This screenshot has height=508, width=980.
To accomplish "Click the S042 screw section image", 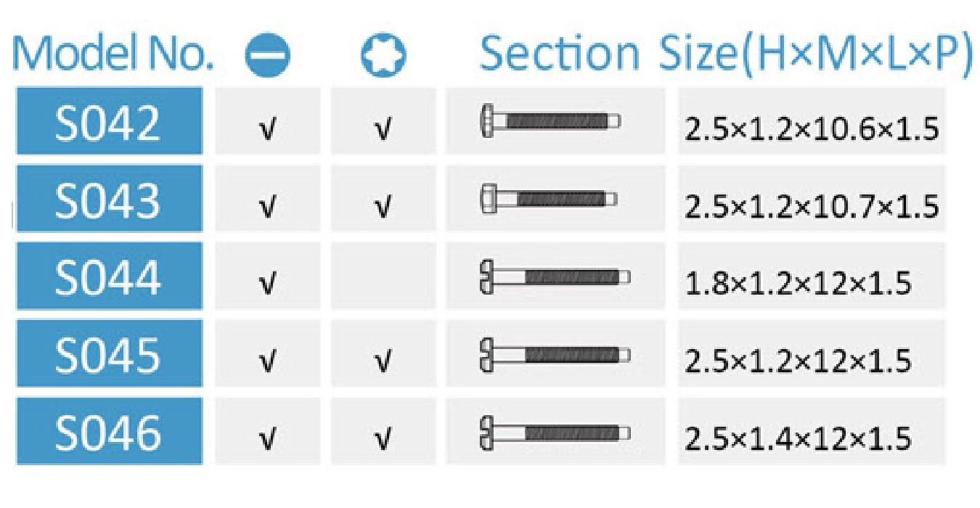I will [x=551, y=120].
